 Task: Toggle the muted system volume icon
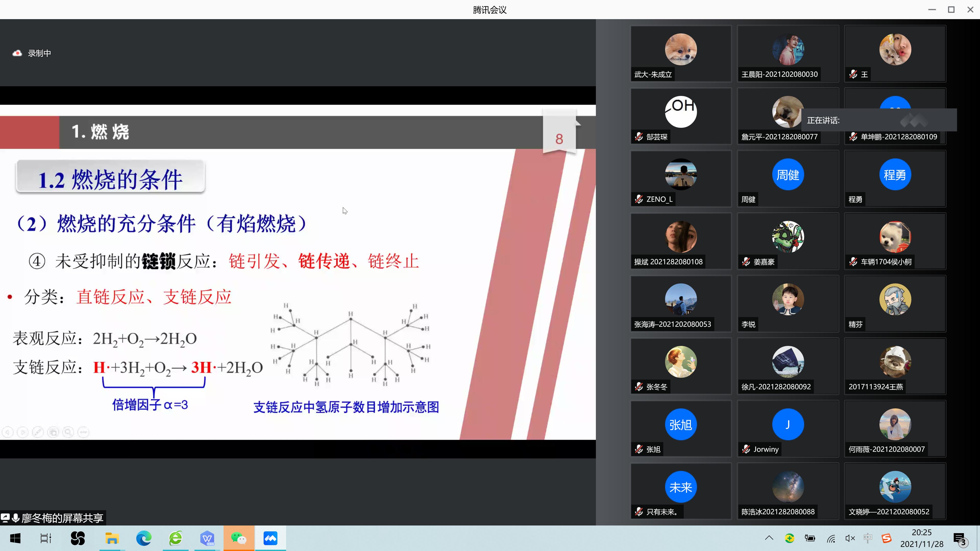[850, 538]
